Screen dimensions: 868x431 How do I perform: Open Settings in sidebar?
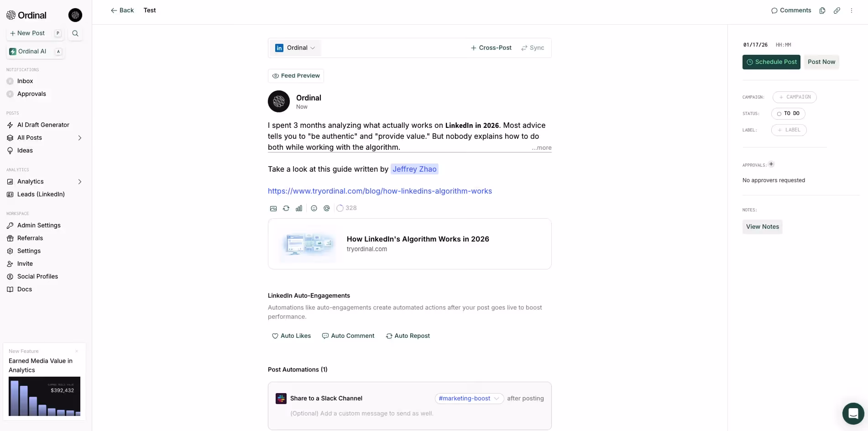(x=29, y=251)
